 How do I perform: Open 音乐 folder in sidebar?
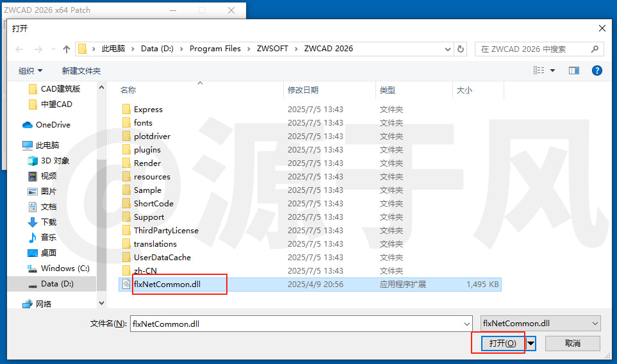(x=42, y=237)
